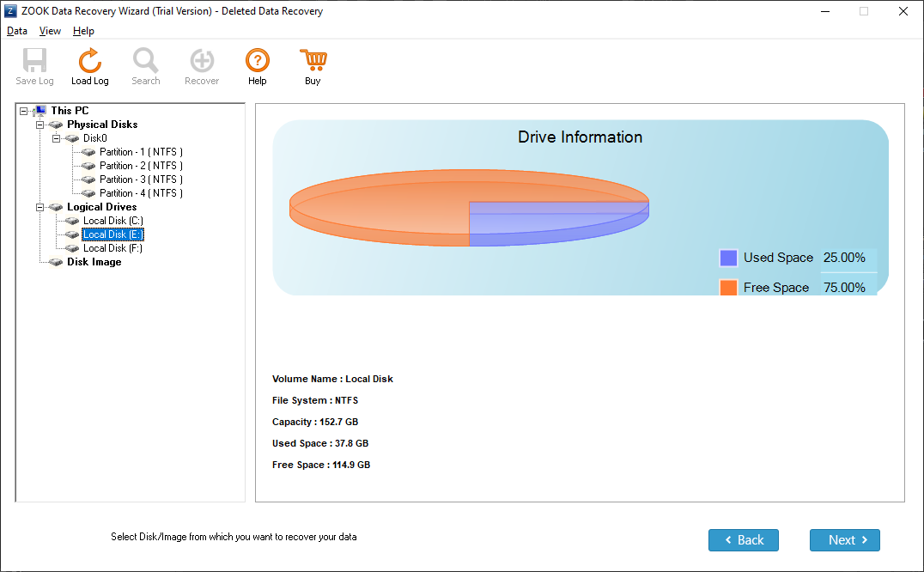Screen dimensions: 924x572
Task: Click the drive icon beside Partition - 3
Action: tap(88, 180)
